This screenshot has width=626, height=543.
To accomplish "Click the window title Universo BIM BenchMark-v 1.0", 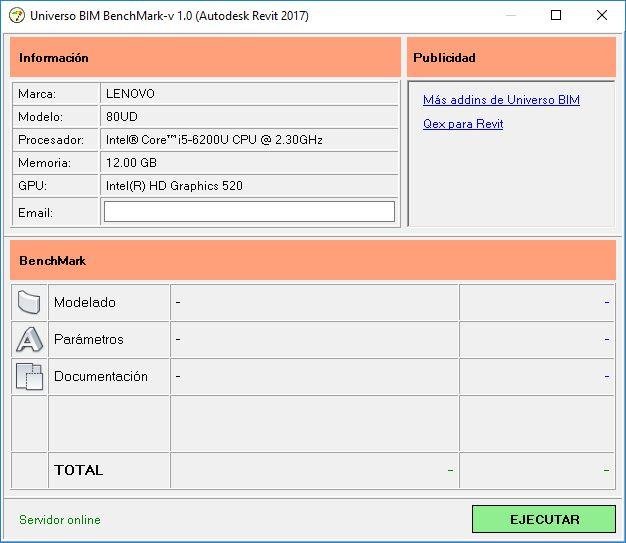I will 169,16.
